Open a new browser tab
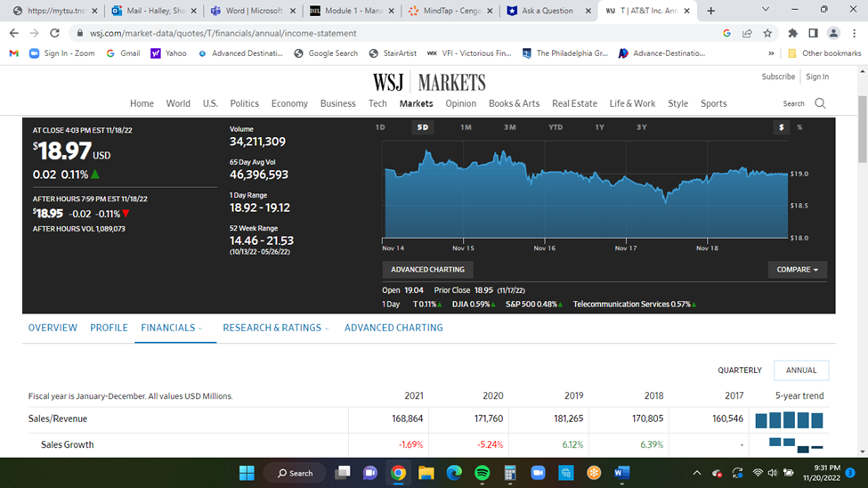 click(710, 11)
